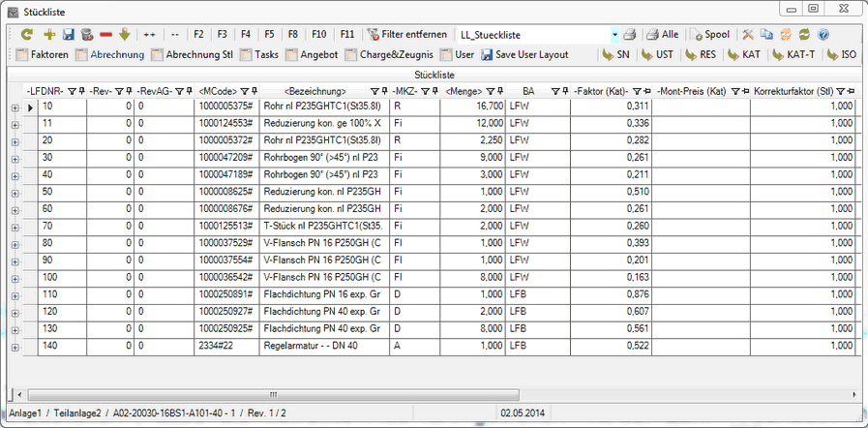Screen dimensions: 868x428
Task: Select the Menge cell showing 16,700
Action: (472, 107)
